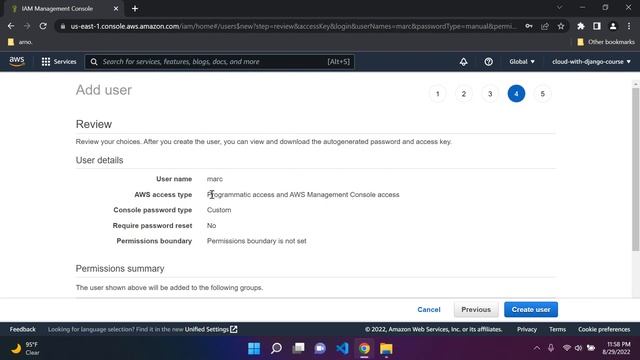The width and height of the screenshot is (640, 360).
Task: Close the IAM Management Console tab
Action: coord(116,9)
